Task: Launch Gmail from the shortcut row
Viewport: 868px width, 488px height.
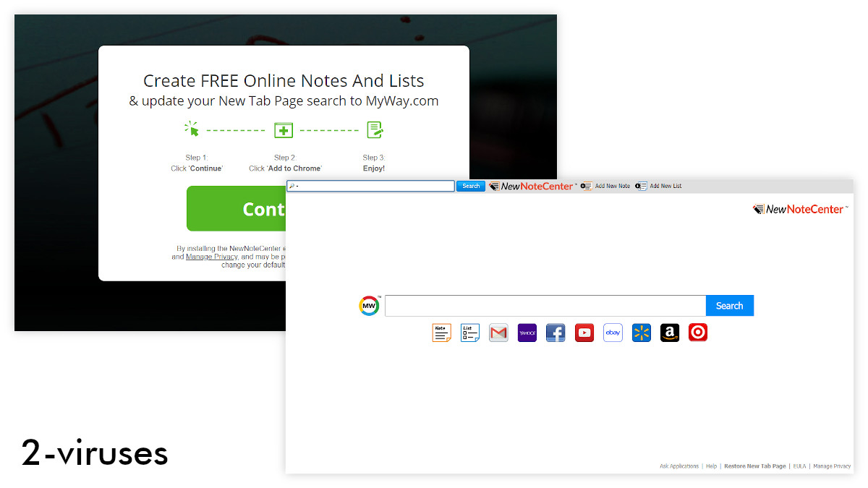Action: pos(498,333)
